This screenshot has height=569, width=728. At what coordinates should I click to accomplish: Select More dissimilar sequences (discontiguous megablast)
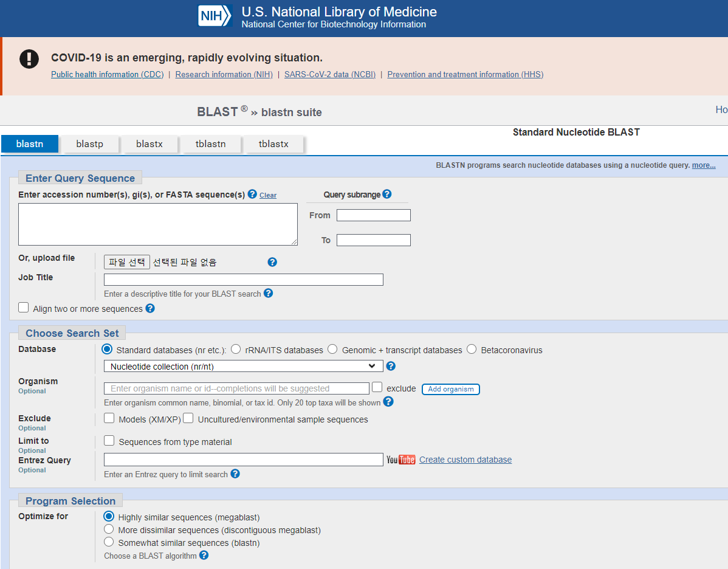(109, 529)
